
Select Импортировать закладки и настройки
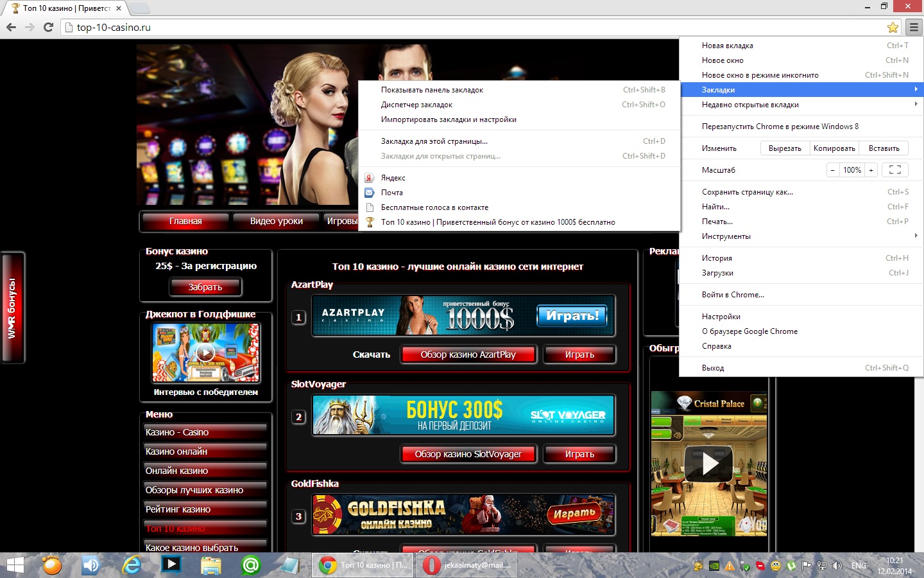coord(519,119)
